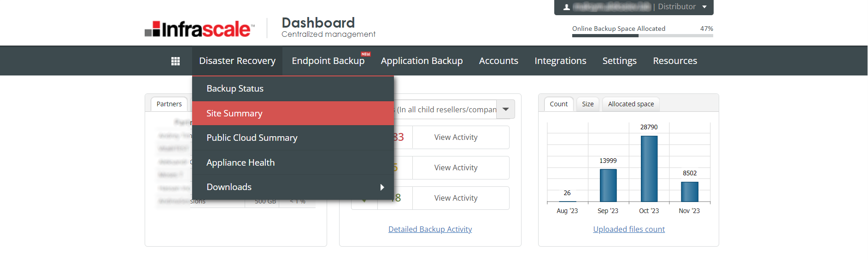Image resolution: width=868 pixels, height=260 pixels.
Task: Click the Infrascale logo
Action: pos(199,29)
